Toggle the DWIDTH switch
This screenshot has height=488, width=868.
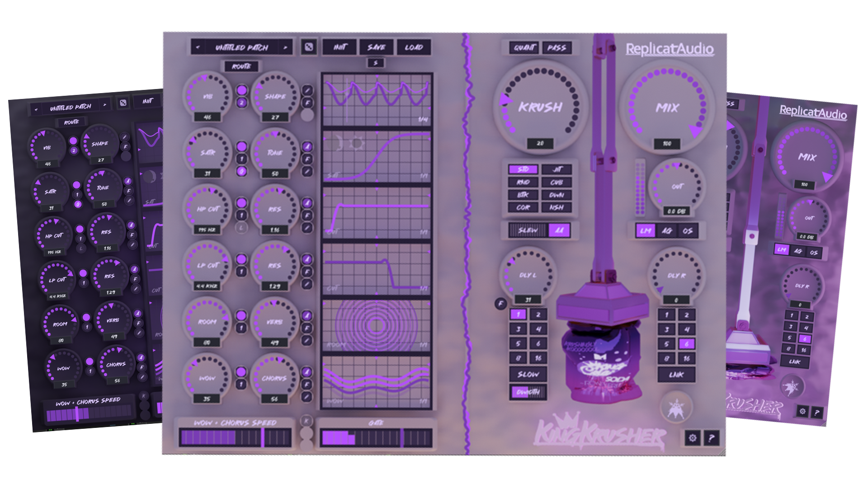tap(528, 392)
